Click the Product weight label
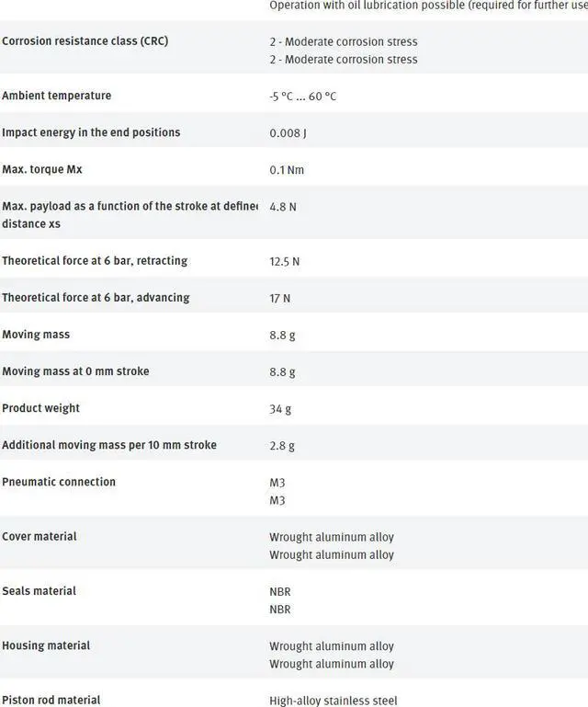 pyautogui.click(x=40, y=408)
